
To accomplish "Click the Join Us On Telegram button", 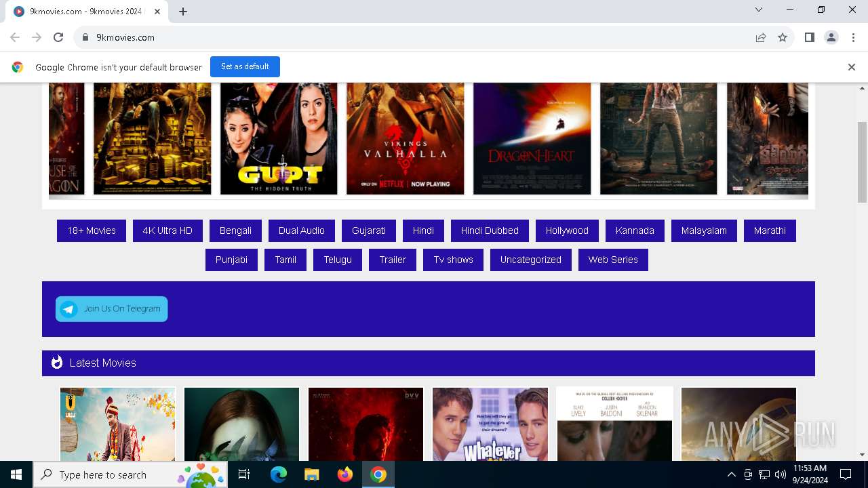I will click(x=112, y=309).
